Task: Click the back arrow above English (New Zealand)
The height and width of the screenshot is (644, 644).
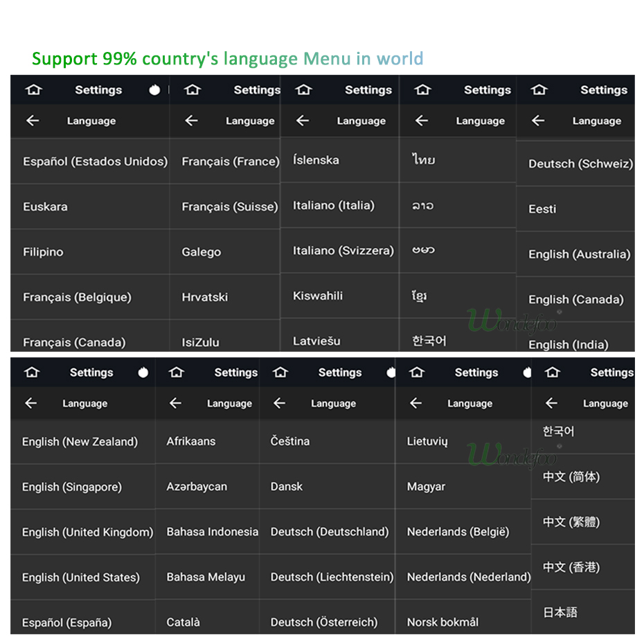Action: (x=30, y=403)
